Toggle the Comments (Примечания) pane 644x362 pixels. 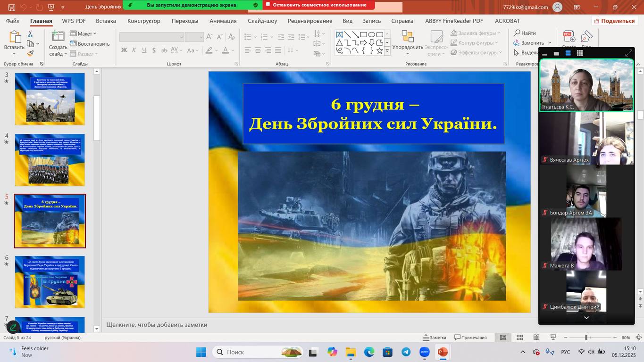(x=470, y=337)
